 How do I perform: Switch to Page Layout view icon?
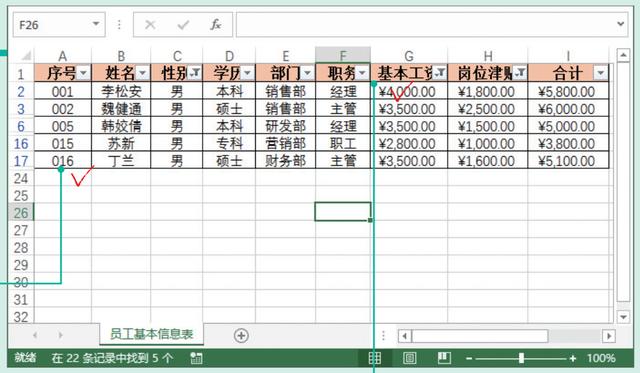[409, 358]
